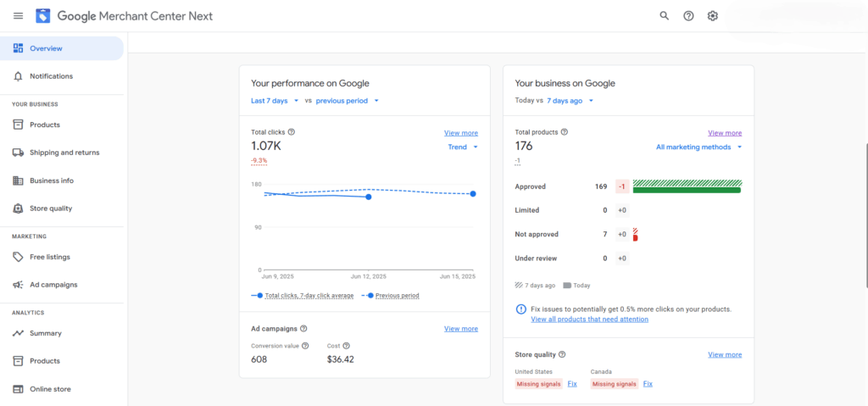Click Canada Missing signals badge

point(615,383)
